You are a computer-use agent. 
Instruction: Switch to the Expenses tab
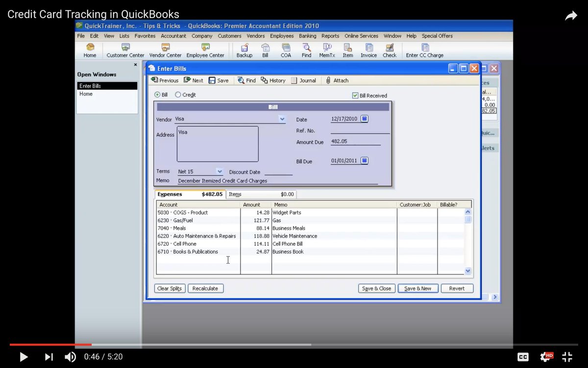(x=190, y=194)
